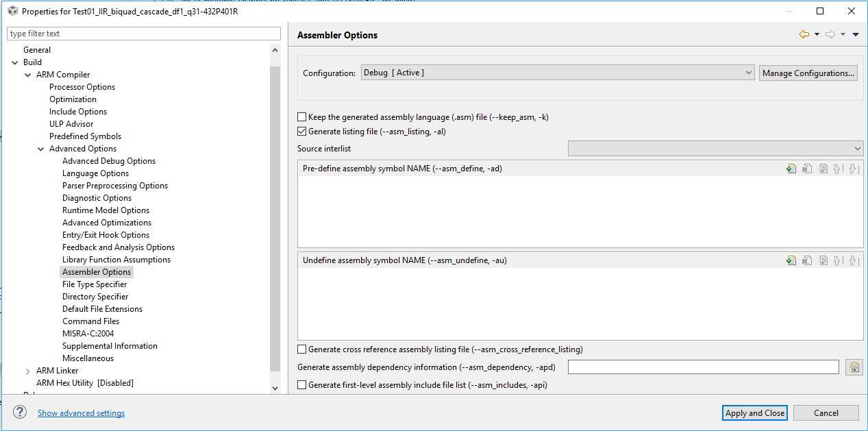Click the help question mark icon
Image resolution: width=868 pixels, height=431 pixels.
click(20, 412)
